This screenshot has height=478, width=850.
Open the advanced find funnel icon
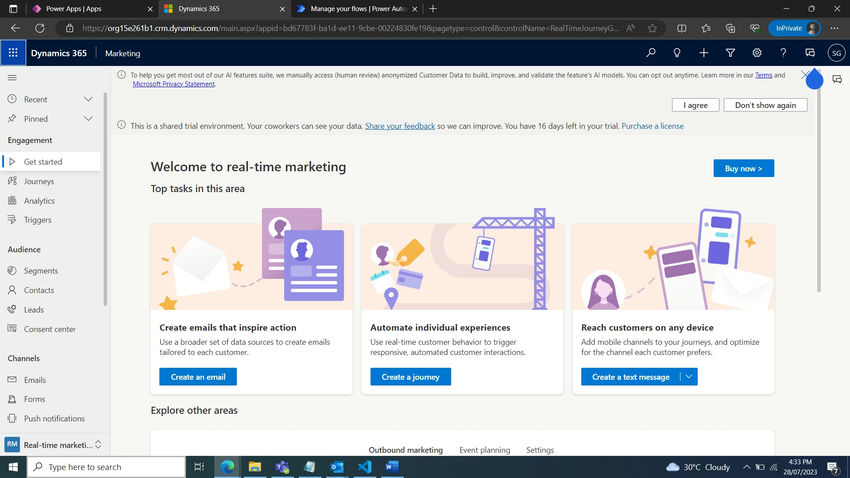(x=730, y=53)
